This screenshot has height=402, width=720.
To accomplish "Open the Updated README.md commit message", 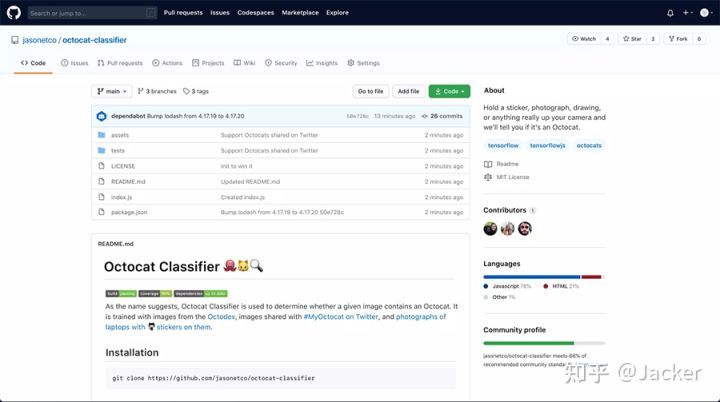I will [250, 182].
